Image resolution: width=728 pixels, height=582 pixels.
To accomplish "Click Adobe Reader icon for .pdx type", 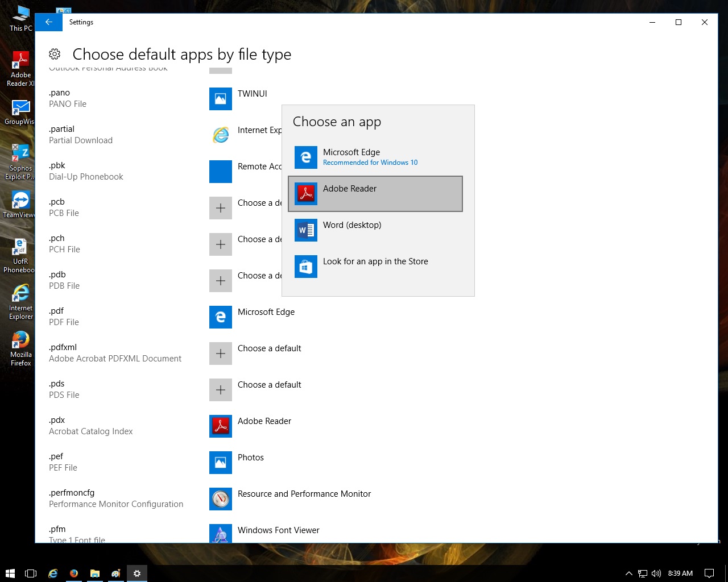I will [x=221, y=426].
